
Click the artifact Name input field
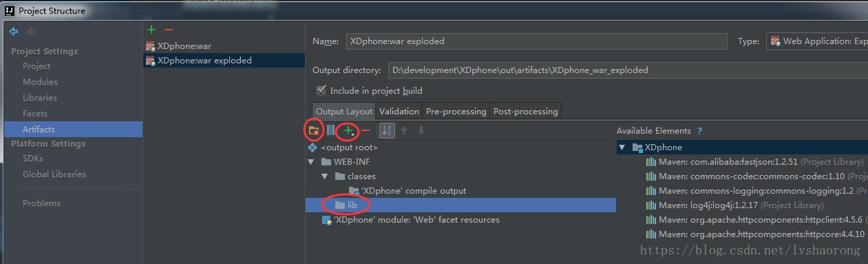coord(536,41)
